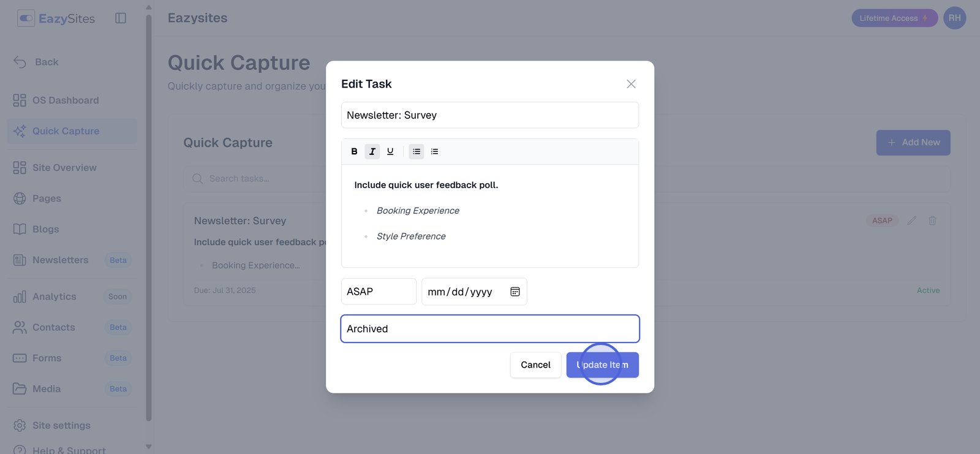980x454 pixels.
Task: Open the calendar date picker icon
Action: point(515,292)
